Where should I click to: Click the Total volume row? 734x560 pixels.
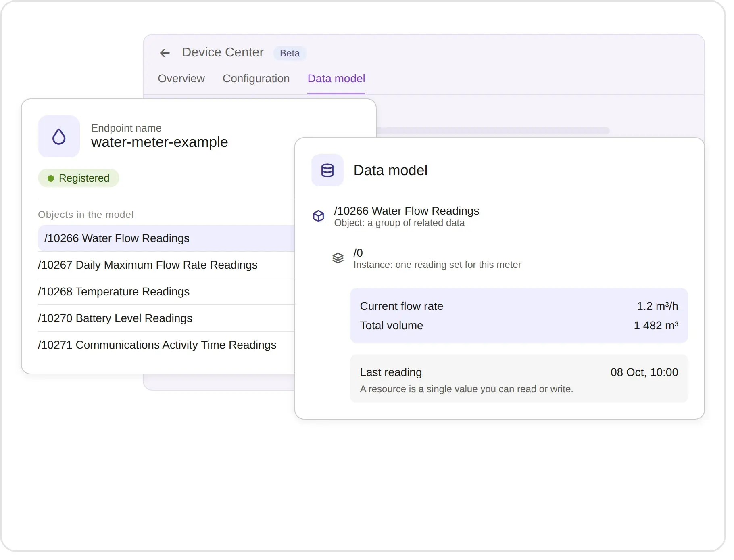click(519, 326)
